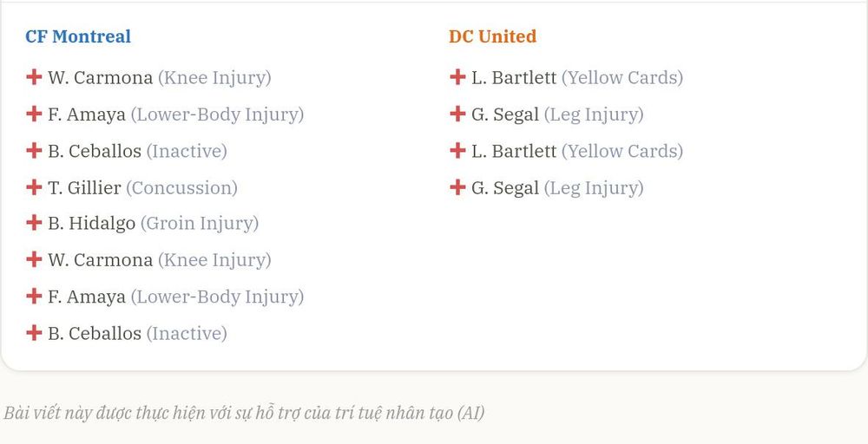Click the red cross beside the first L. Bartlett
Viewport: 868px width, 444px height.
pyautogui.click(x=457, y=77)
